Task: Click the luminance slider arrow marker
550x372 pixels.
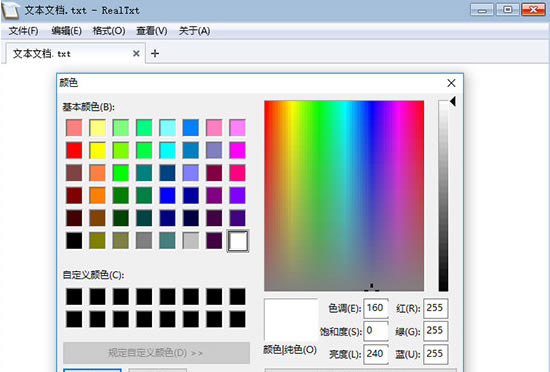Action: click(453, 102)
